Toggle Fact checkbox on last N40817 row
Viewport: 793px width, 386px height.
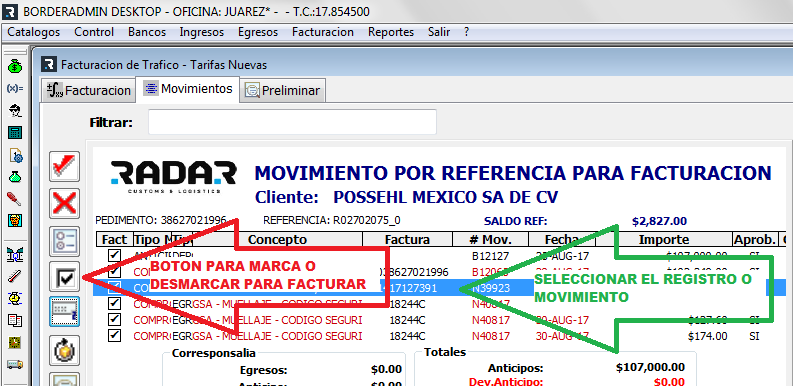click(114, 335)
